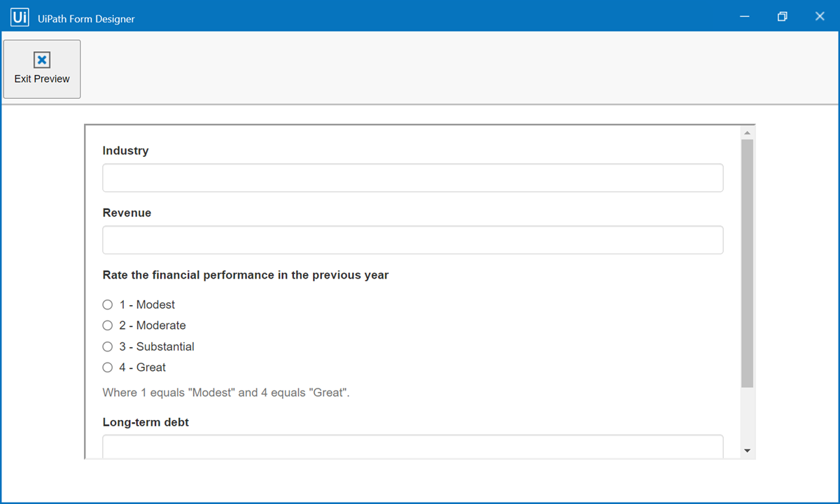Screen dimensions: 840x504
Task: Select the "1 - Modest" radio option
Action: (x=107, y=304)
